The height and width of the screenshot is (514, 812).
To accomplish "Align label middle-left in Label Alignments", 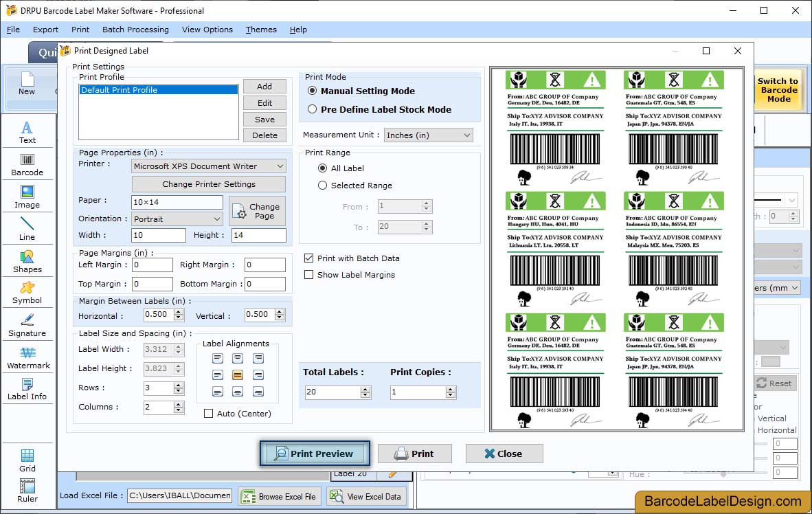I will (218, 375).
